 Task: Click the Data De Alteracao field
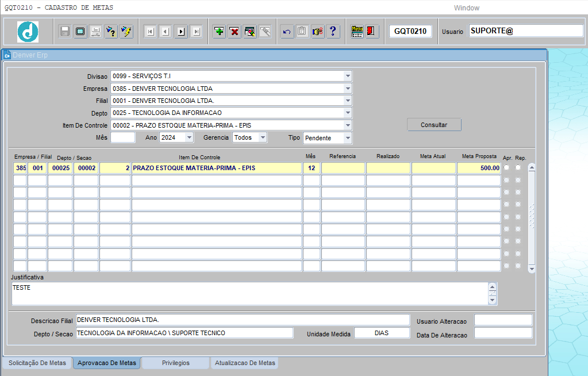point(503,333)
